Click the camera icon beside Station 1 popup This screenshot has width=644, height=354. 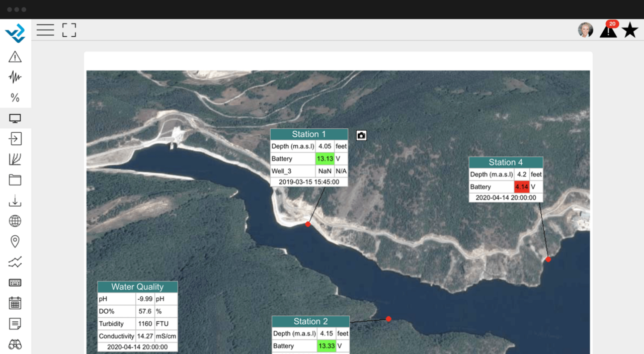coord(361,135)
